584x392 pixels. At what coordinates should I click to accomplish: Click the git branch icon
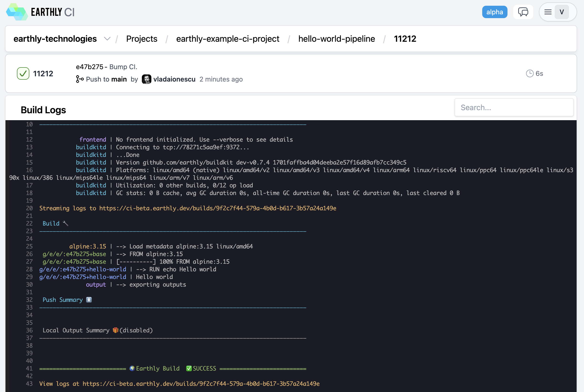pyautogui.click(x=79, y=79)
